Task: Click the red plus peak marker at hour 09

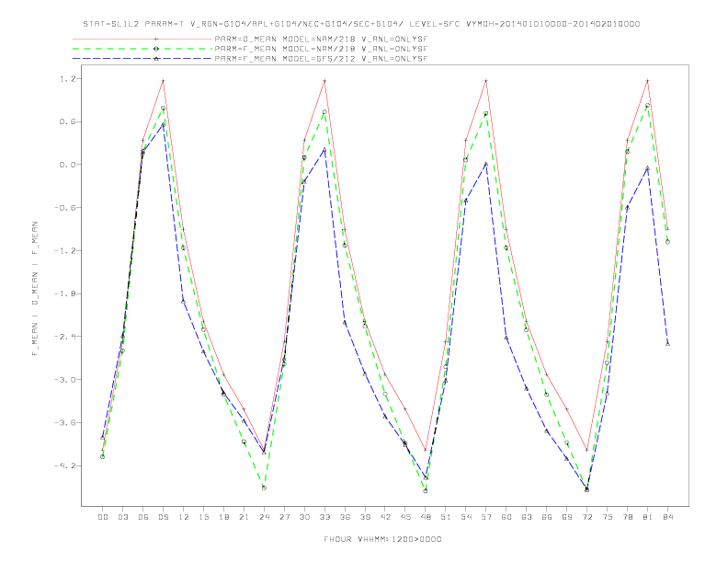Action: point(163,81)
